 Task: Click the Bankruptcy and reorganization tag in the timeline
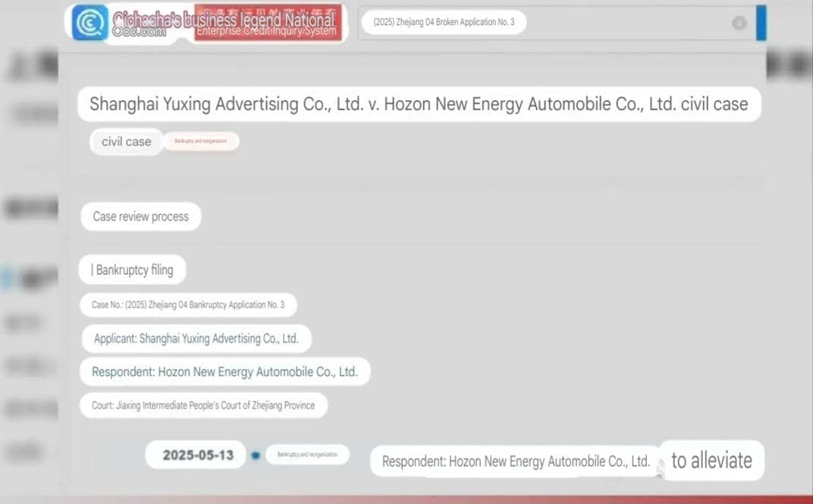307,454
